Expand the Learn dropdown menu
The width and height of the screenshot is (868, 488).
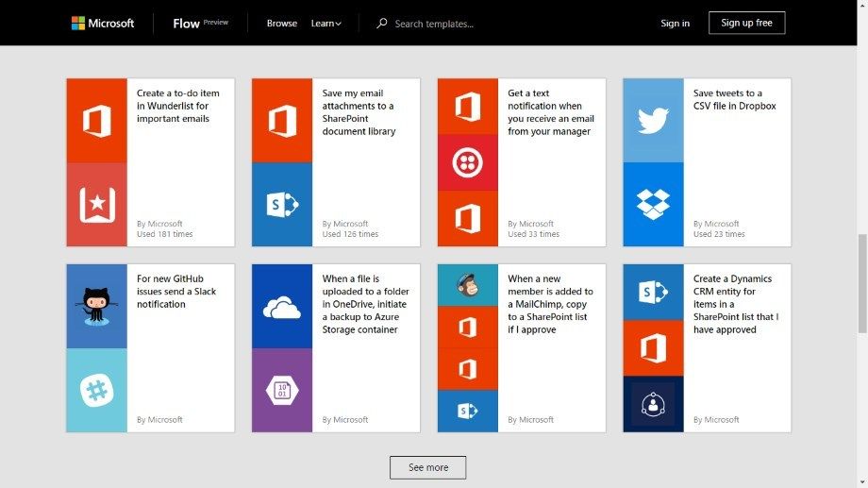coord(326,24)
